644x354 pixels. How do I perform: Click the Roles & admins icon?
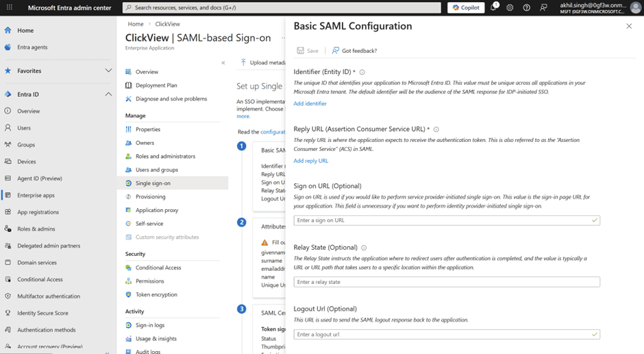(x=8, y=229)
